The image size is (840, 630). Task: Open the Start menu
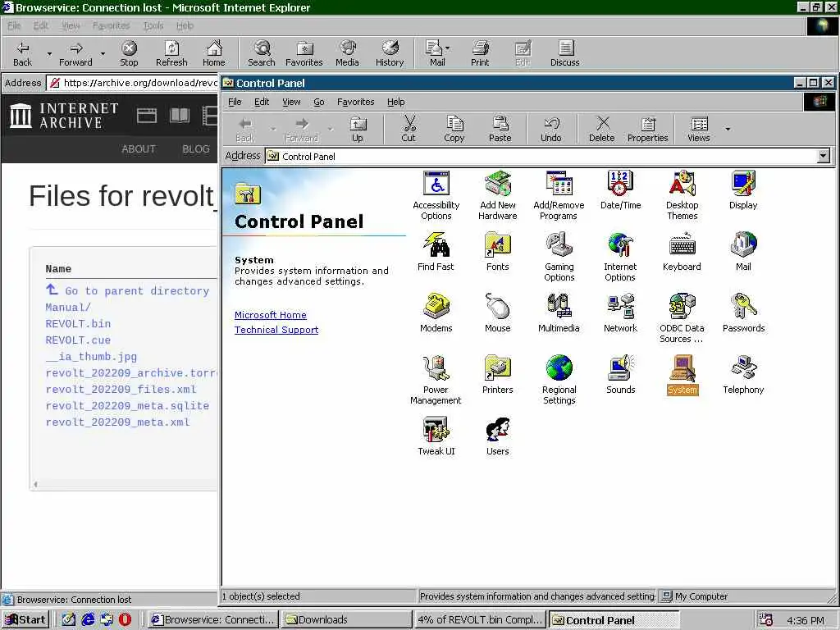click(25, 620)
